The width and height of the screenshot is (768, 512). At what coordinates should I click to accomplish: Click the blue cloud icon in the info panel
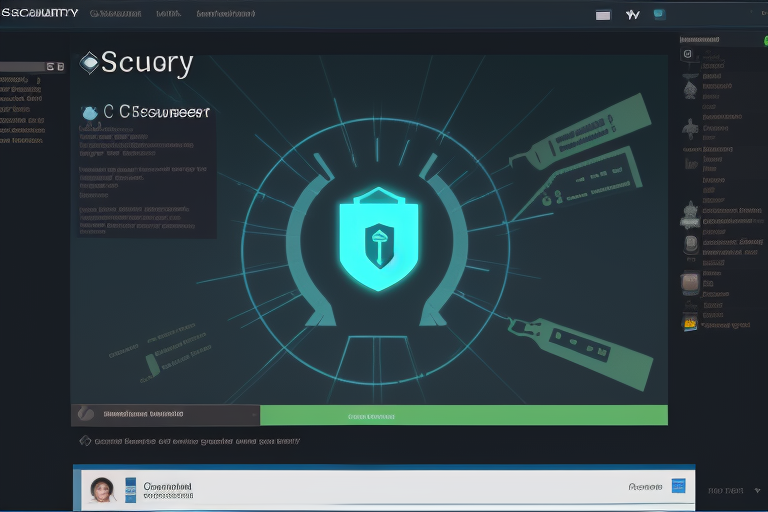(x=91, y=113)
